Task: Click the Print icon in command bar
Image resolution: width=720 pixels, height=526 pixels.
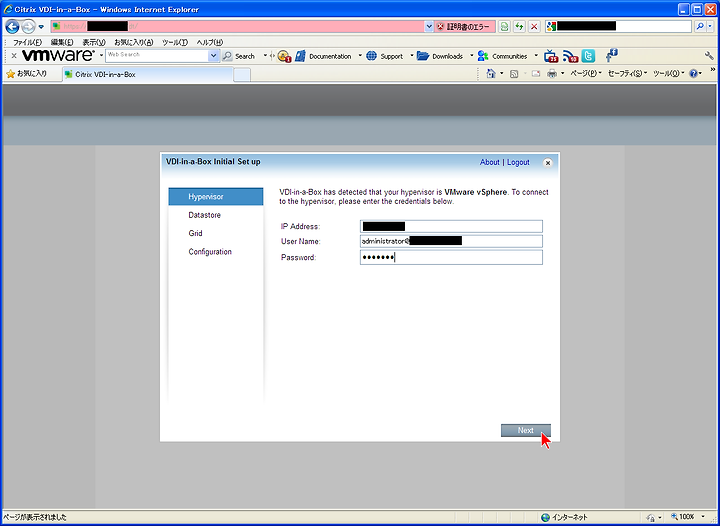Action: pos(552,73)
